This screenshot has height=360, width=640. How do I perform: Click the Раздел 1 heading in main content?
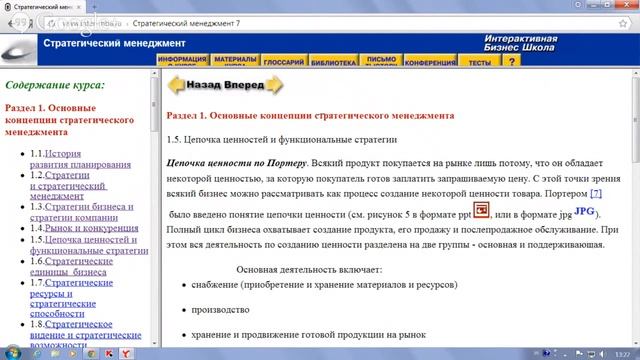[310, 116]
